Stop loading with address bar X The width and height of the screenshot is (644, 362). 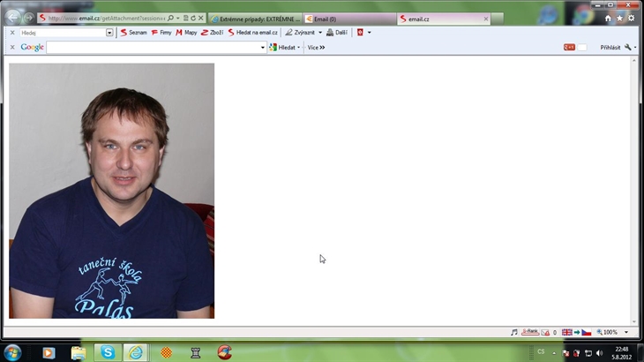tap(200, 18)
